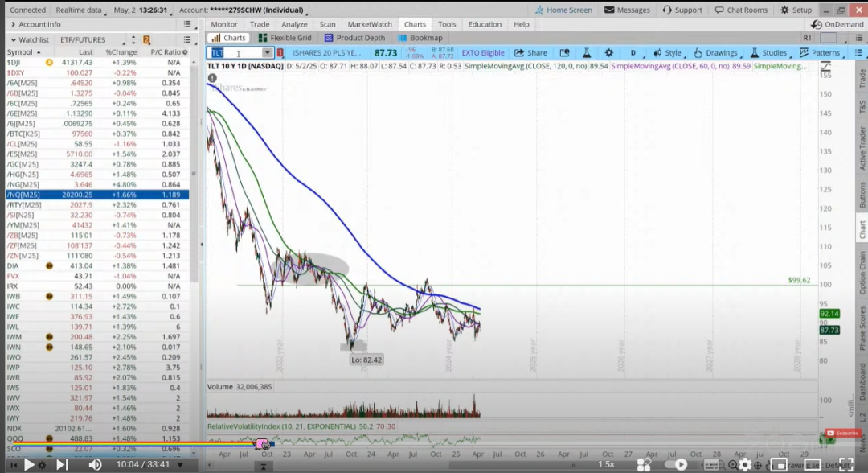Open the R1 chart grid selector
The width and height of the screenshot is (868, 473).
(x=807, y=38)
